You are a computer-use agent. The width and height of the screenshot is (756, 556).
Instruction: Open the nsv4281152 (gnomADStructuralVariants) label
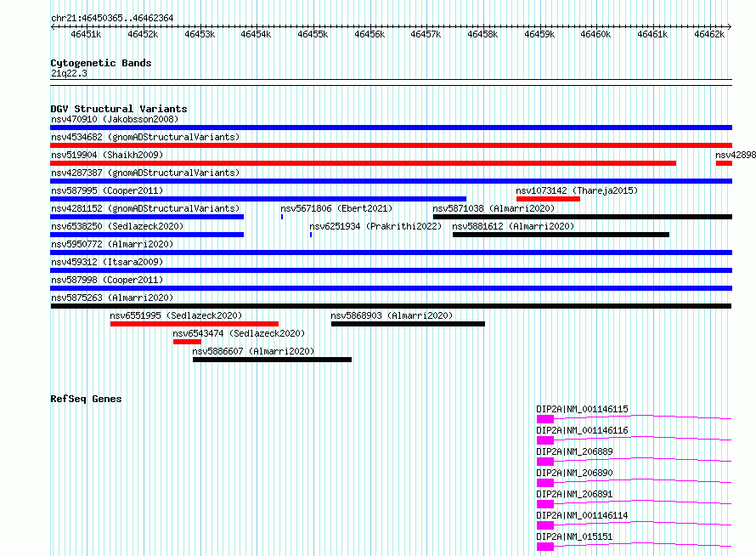point(145,208)
